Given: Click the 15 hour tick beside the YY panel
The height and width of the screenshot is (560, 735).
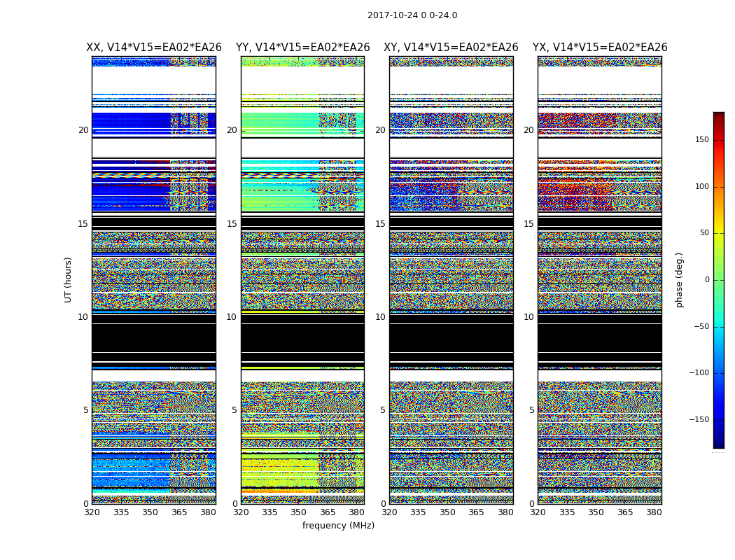Looking at the screenshot, I should [232, 224].
